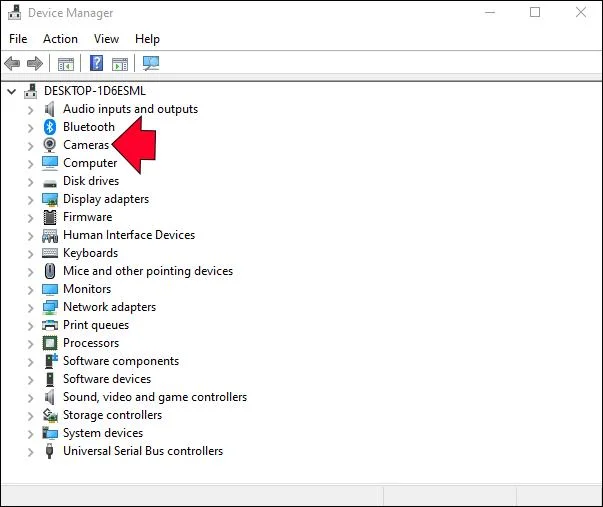Image resolution: width=603 pixels, height=507 pixels.
Task: Expand the Cameras category
Action: 30,146
